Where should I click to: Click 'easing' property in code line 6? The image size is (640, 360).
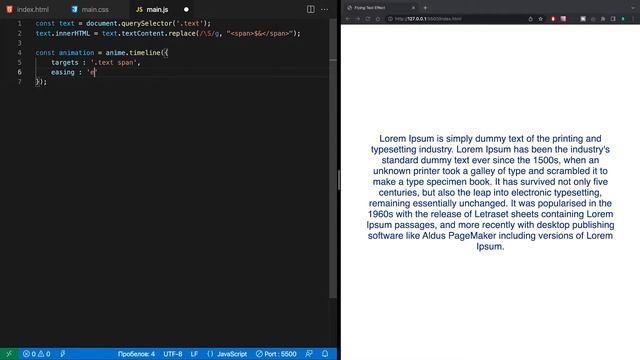pyautogui.click(x=62, y=72)
